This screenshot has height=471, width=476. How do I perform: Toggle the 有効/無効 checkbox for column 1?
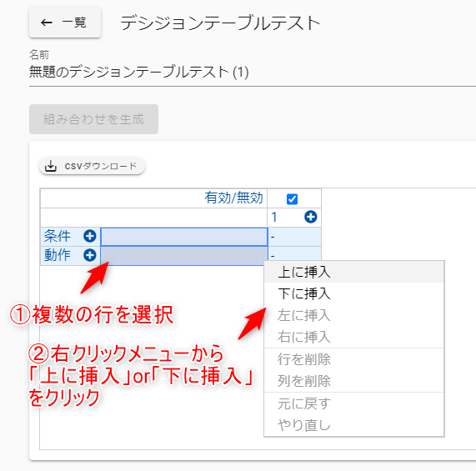coord(292,199)
